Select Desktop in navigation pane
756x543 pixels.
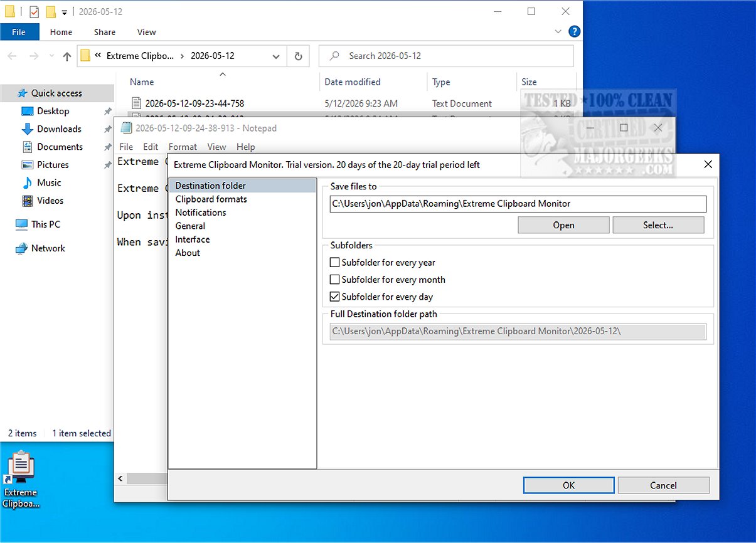pos(53,111)
